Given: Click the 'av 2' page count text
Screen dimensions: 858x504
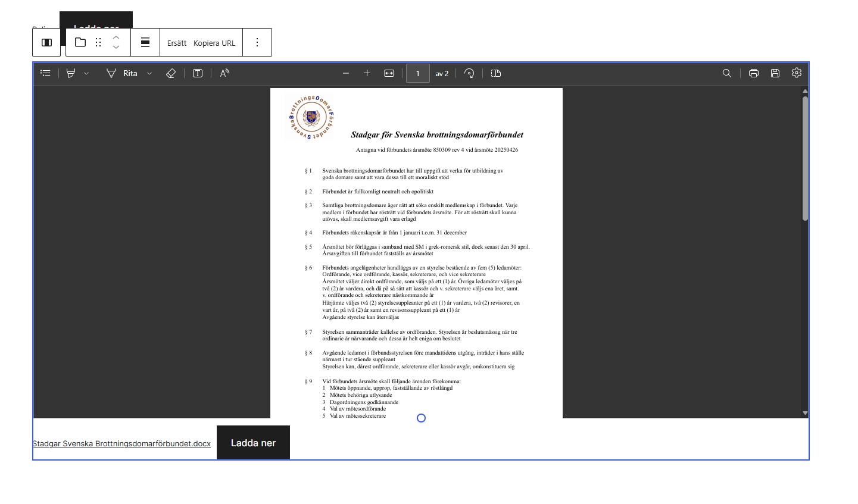Looking at the screenshot, I should pos(442,74).
